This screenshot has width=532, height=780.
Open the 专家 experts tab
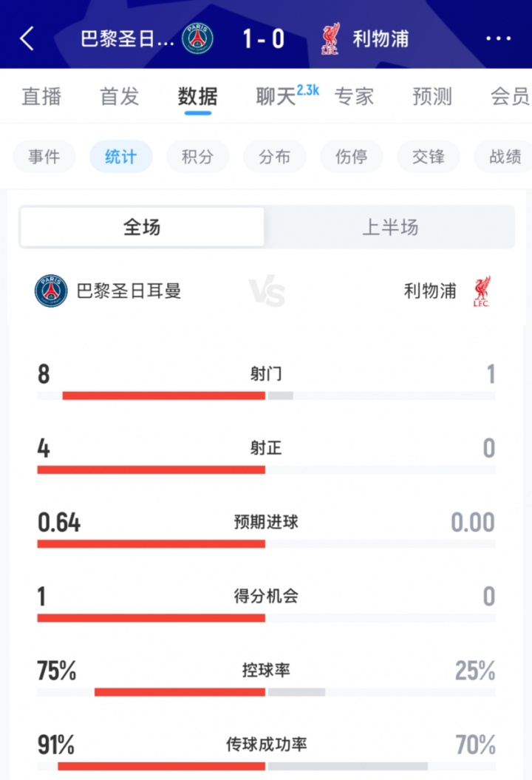pyautogui.click(x=354, y=97)
